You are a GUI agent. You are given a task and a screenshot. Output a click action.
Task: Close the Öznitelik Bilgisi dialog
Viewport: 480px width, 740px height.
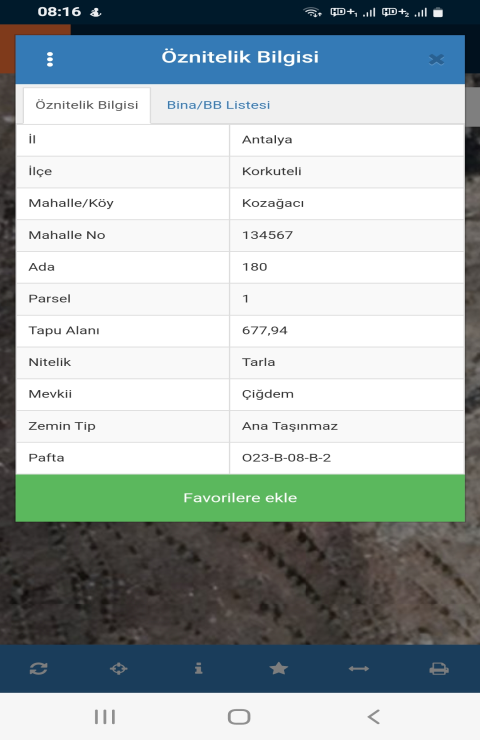pyautogui.click(x=437, y=59)
